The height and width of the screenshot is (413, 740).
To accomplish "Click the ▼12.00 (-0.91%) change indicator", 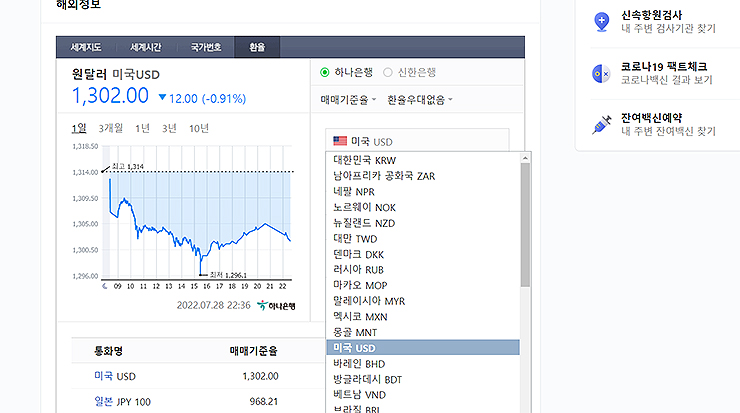I will pos(202,99).
